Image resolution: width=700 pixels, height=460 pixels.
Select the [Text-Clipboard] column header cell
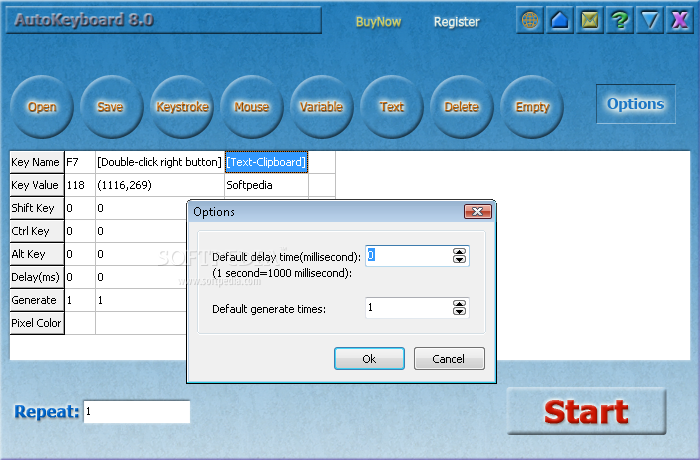coord(266,162)
